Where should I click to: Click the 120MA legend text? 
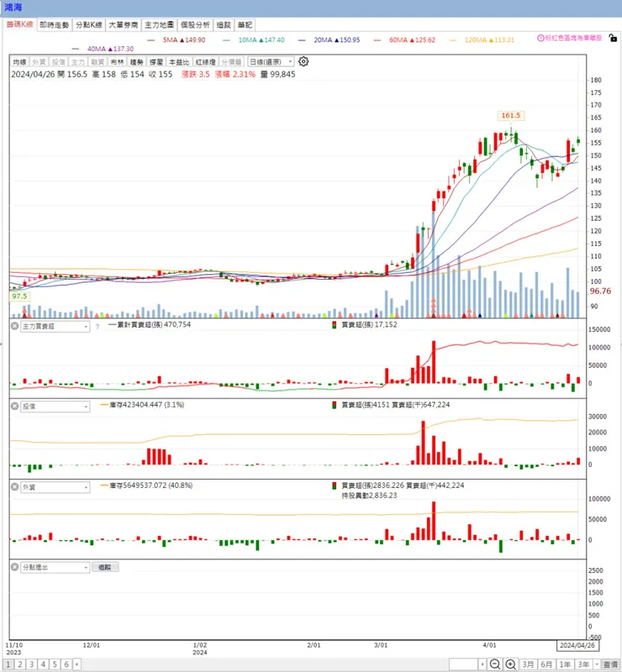[x=489, y=39]
